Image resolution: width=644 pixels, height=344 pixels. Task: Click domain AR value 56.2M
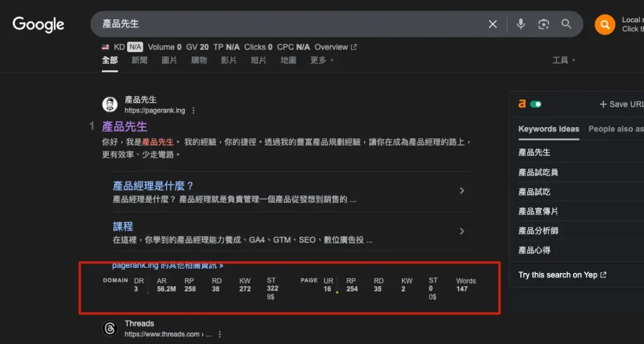click(166, 289)
